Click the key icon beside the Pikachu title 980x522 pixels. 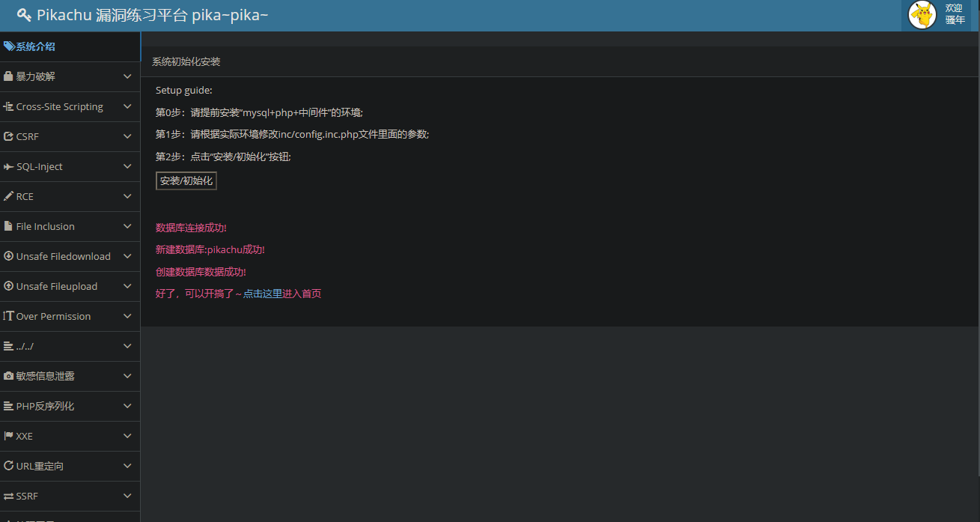click(24, 15)
